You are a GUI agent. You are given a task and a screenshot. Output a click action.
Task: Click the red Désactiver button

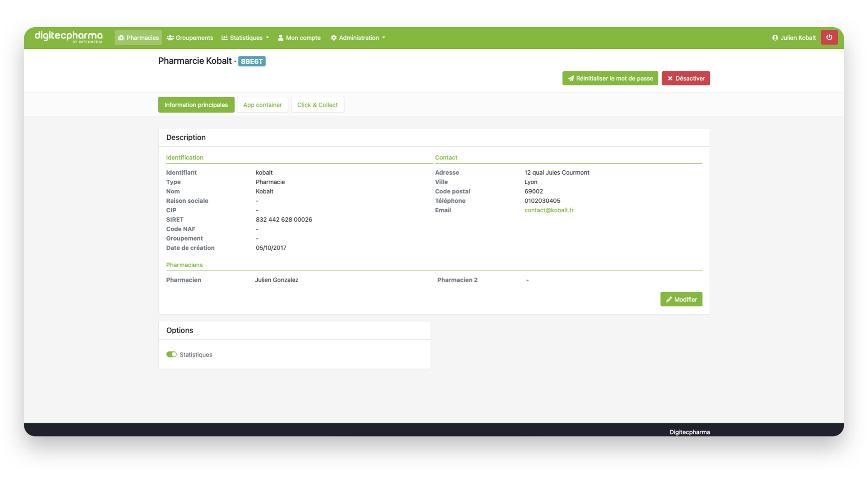(x=685, y=78)
